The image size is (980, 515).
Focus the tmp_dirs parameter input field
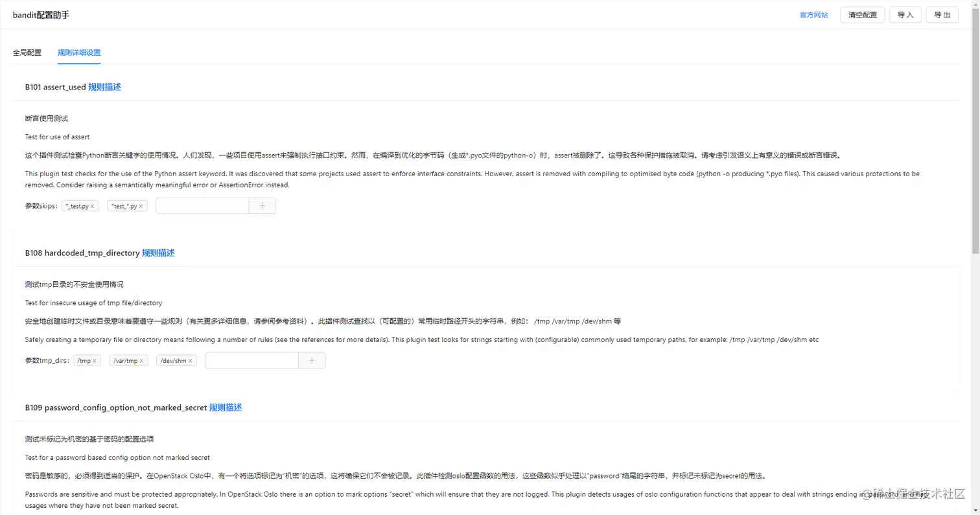pos(251,361)
